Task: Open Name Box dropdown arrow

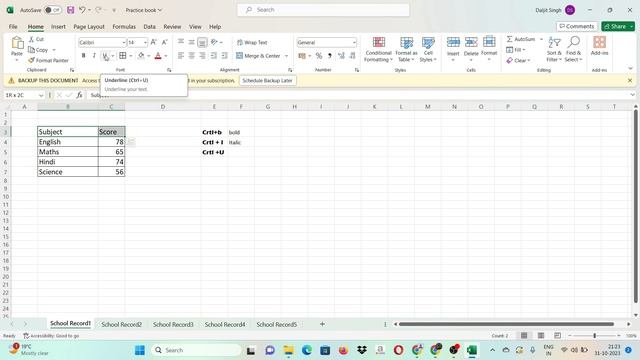Action: point(41,95)
